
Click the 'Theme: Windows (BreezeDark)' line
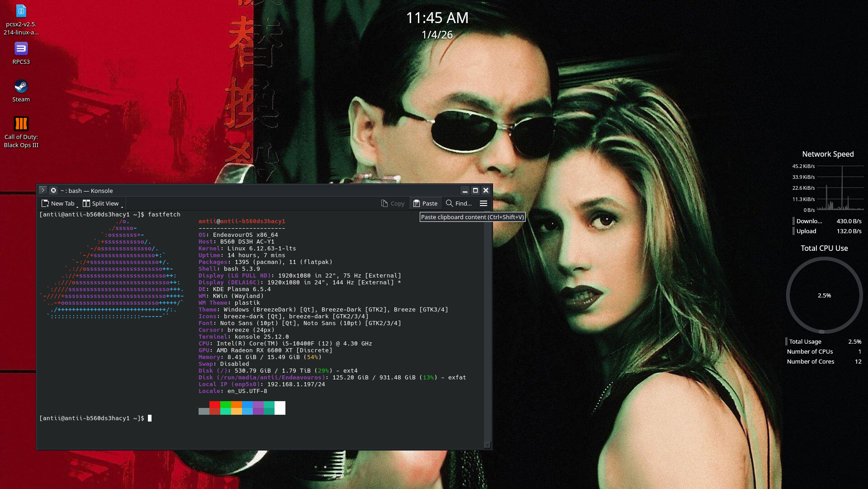323,309
